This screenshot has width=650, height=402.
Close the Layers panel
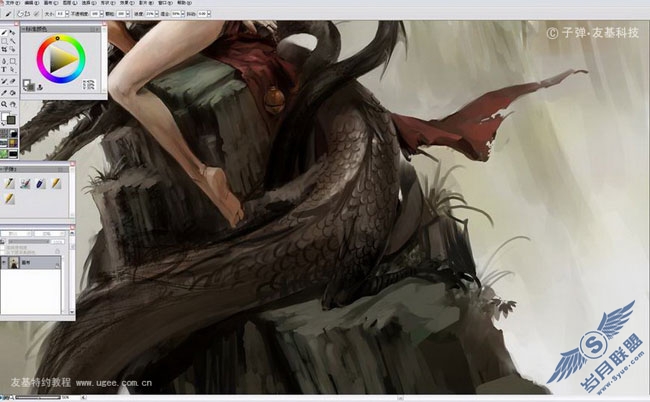pos(73,227)
